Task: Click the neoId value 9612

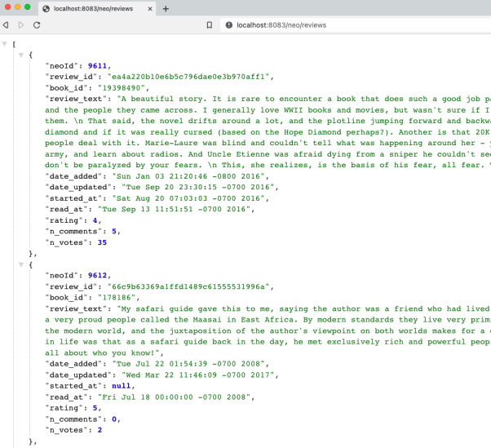Action: point(97,275)
